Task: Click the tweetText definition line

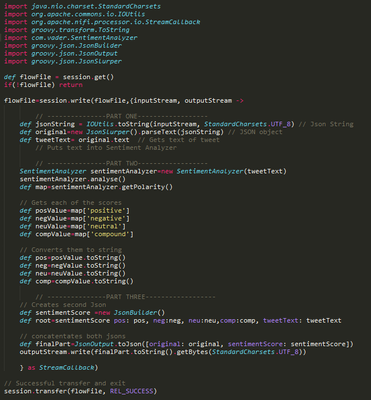Action: coord(119,140)
